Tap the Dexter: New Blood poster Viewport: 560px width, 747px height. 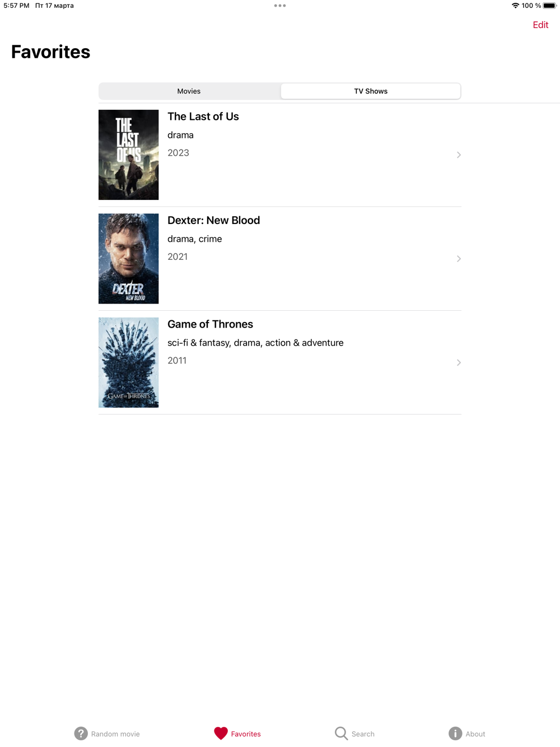pos(129,259)
